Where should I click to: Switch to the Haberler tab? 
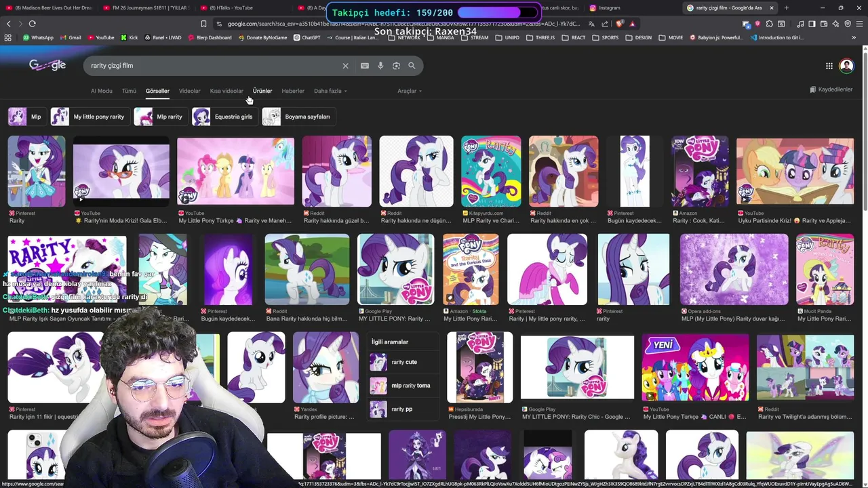(293, 91)
